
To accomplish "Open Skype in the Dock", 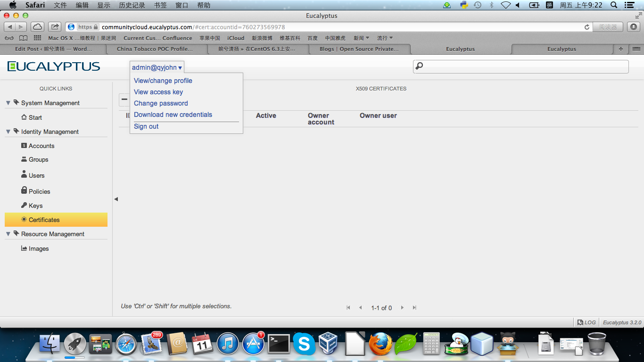I will tap(304, 344).
